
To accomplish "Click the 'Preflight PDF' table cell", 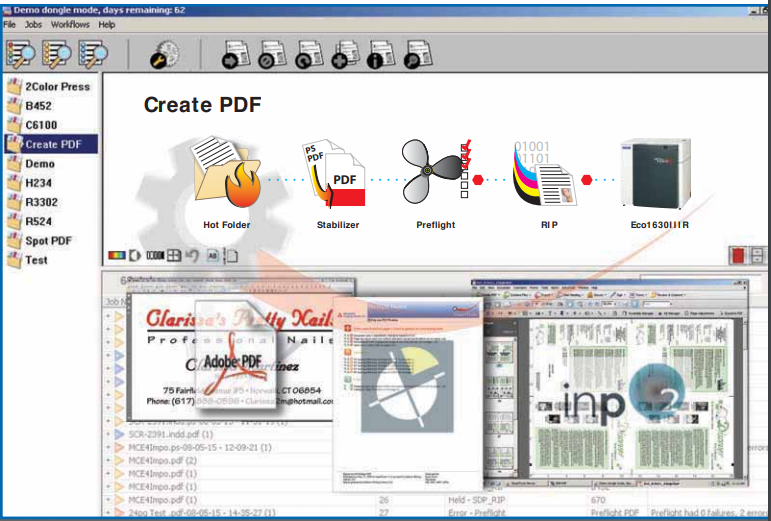I will pos(615,513).
